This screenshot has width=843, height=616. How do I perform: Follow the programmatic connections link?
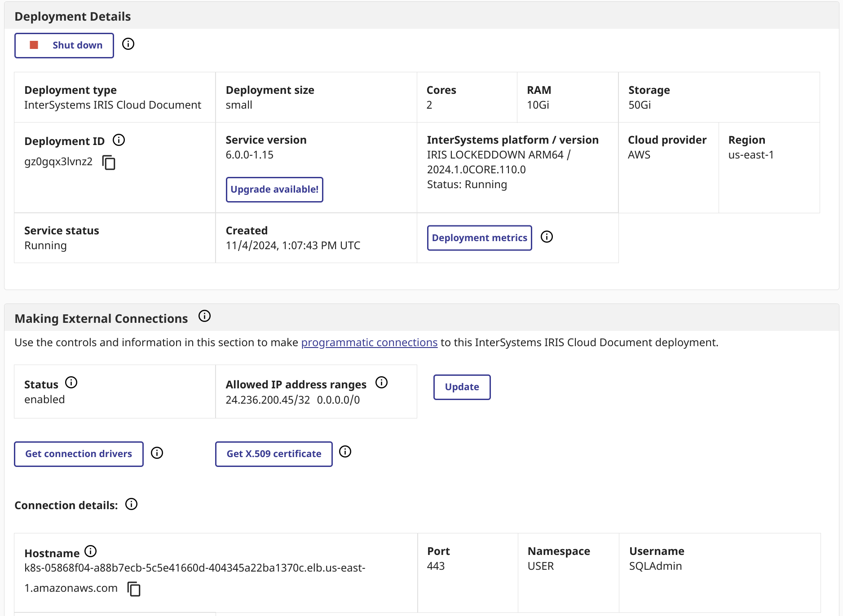[369, 343]
